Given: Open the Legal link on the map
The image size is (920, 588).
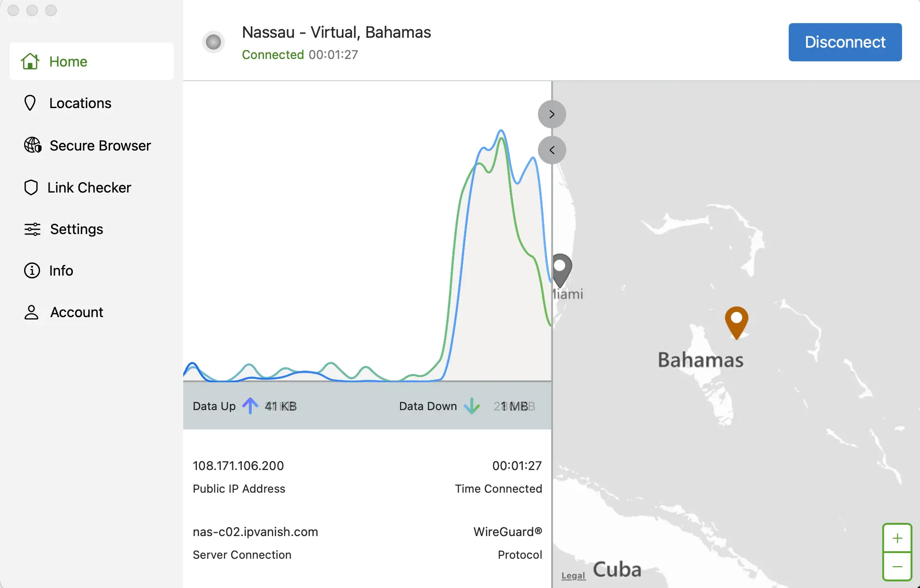Looking at the screenshot, I should (x=573, y=575).
